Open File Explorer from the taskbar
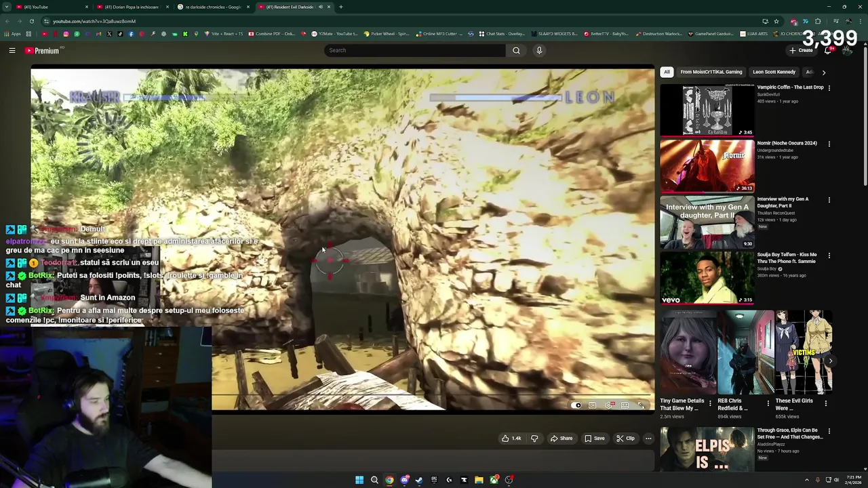Image resolution: width=868 pixels, height=488 pixels. click(479, 480)
